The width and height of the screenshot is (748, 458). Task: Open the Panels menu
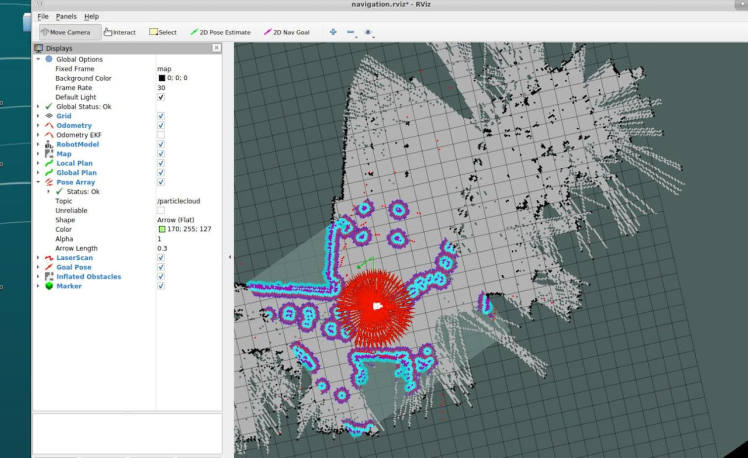[66, 17]
